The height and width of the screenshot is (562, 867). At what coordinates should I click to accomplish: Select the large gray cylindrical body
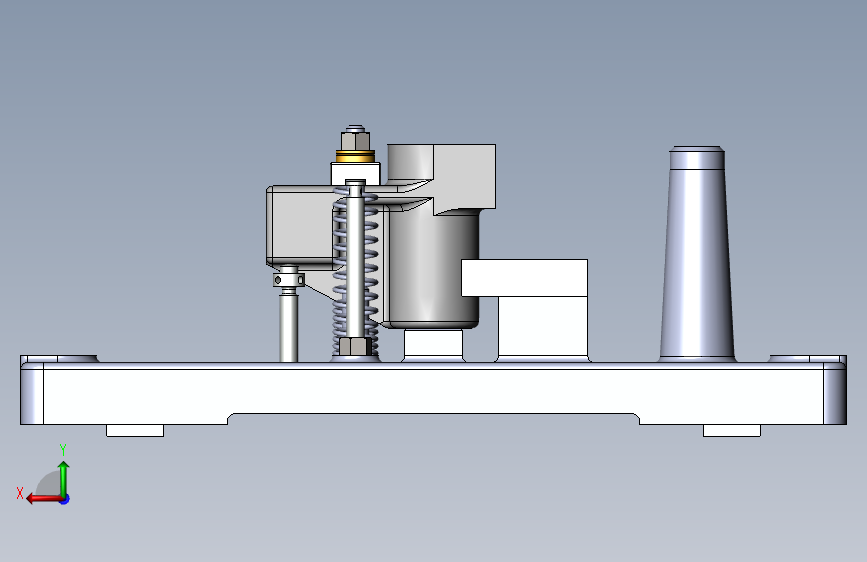(x=431, y=268)
